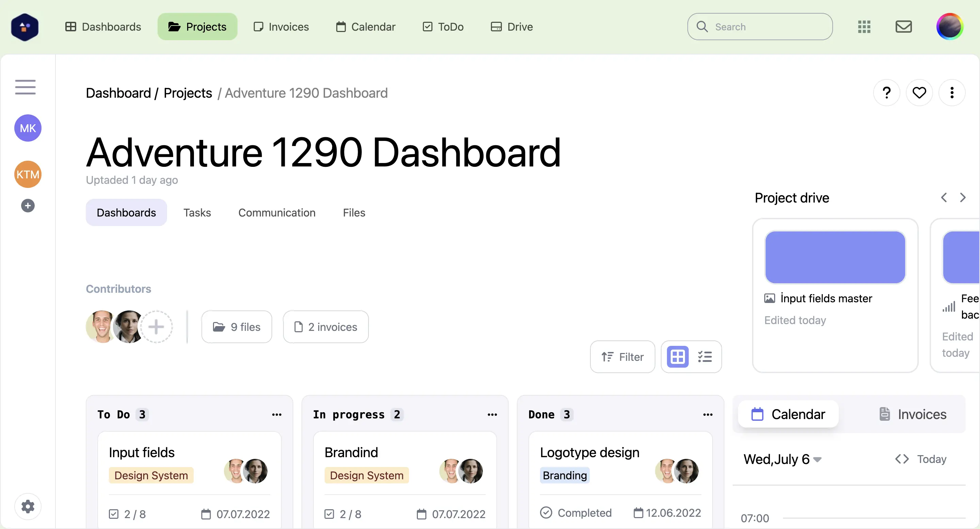Toggle Completed status on Logotype design
This screenshot has height=529, width=980.
coord(546,513)
